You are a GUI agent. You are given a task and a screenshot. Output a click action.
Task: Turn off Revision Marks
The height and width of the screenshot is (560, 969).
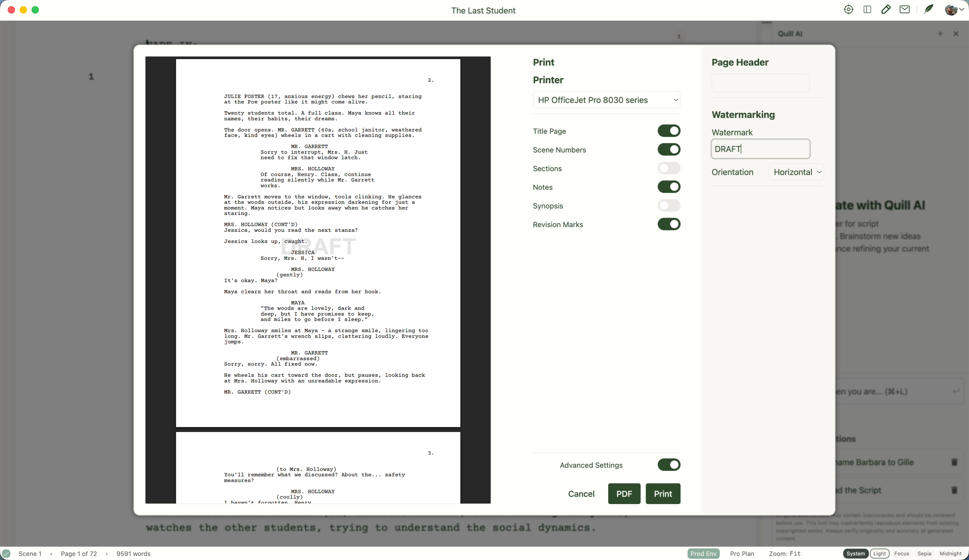[669, 225]
